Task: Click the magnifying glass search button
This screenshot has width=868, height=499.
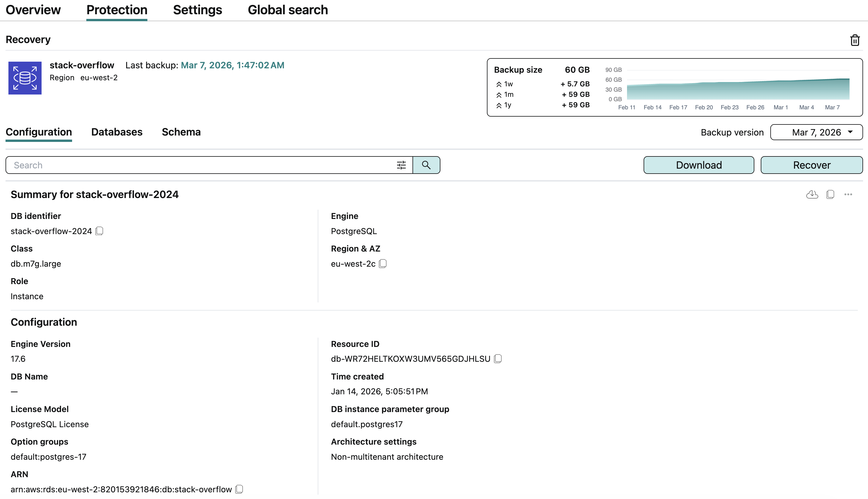Action: point(426,165)
